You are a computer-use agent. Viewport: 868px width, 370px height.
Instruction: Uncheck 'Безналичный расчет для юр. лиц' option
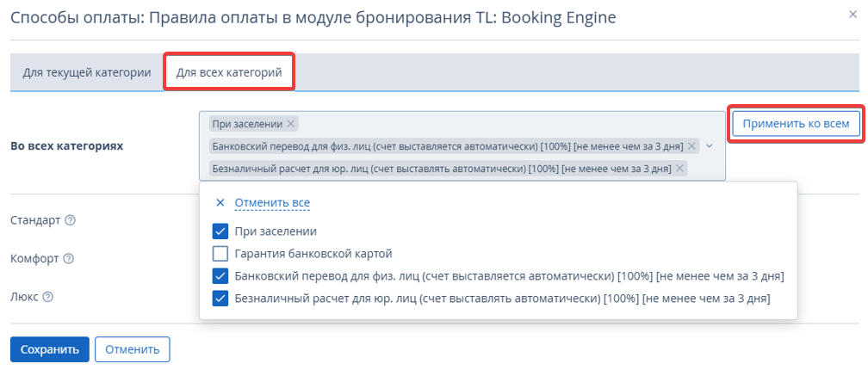(x=220, y=299)
